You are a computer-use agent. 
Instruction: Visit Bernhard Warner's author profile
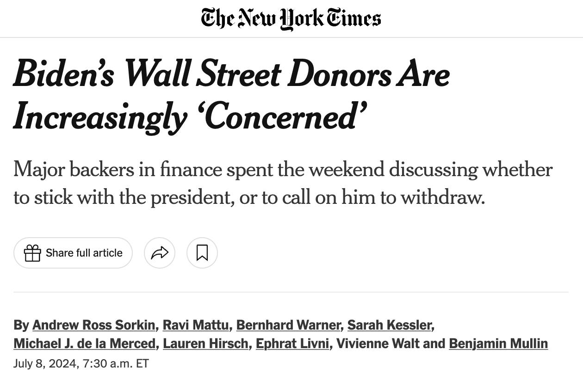(288, 325)
